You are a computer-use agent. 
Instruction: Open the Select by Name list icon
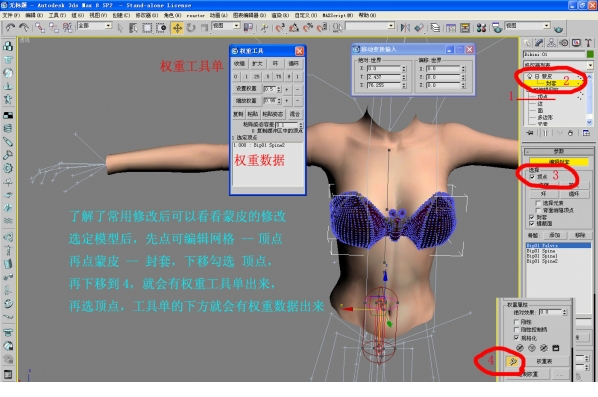[x=133, y=28]
